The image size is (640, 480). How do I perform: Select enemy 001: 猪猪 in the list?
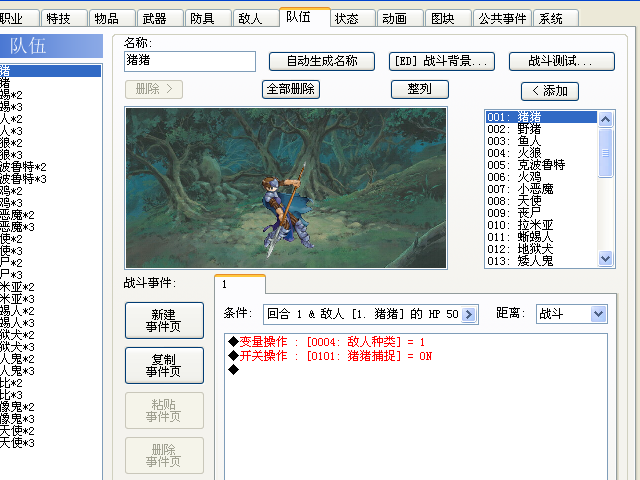(541, 117)
